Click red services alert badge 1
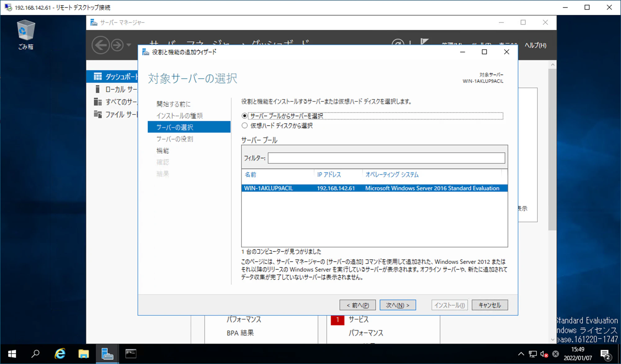Screen dimensions: 621x364 pos(337,319)
